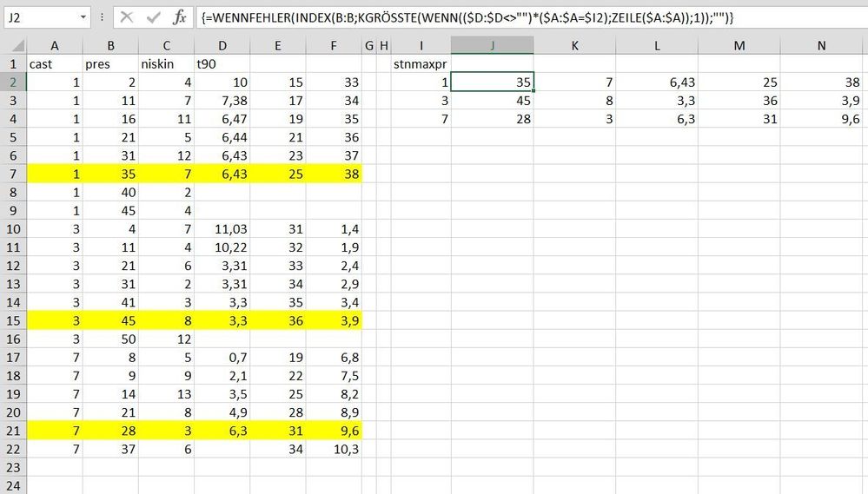Click cell J3 with value 45
Viewport: 868px width, 494px height.
pos(492,101)
